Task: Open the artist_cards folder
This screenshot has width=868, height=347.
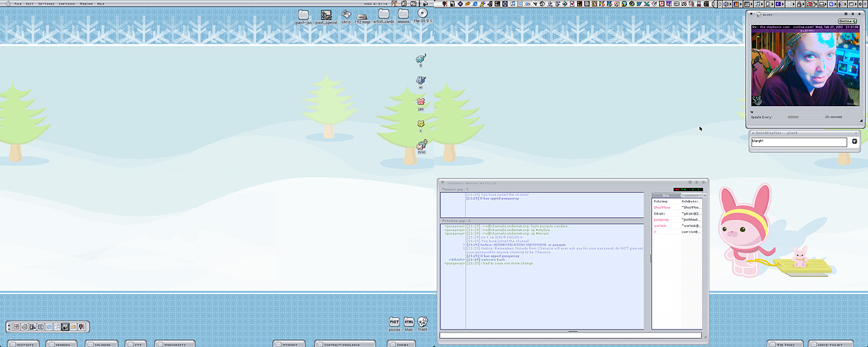Action: coord(383,14)
